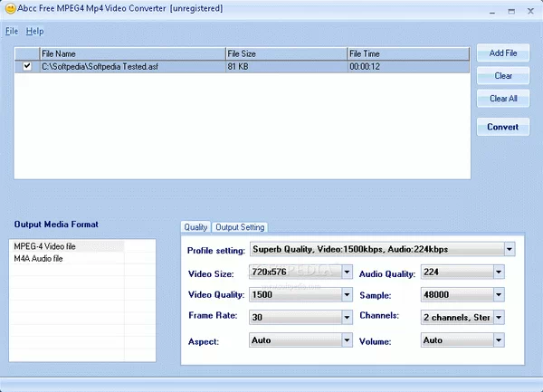Open the Help menu
The image size is (543, 392).
34,31
